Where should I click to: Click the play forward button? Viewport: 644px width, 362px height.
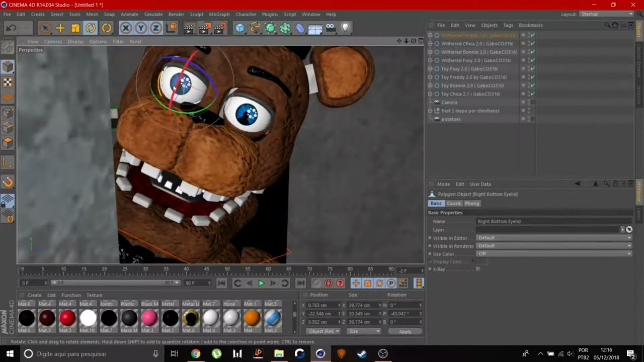click(261, 284)
